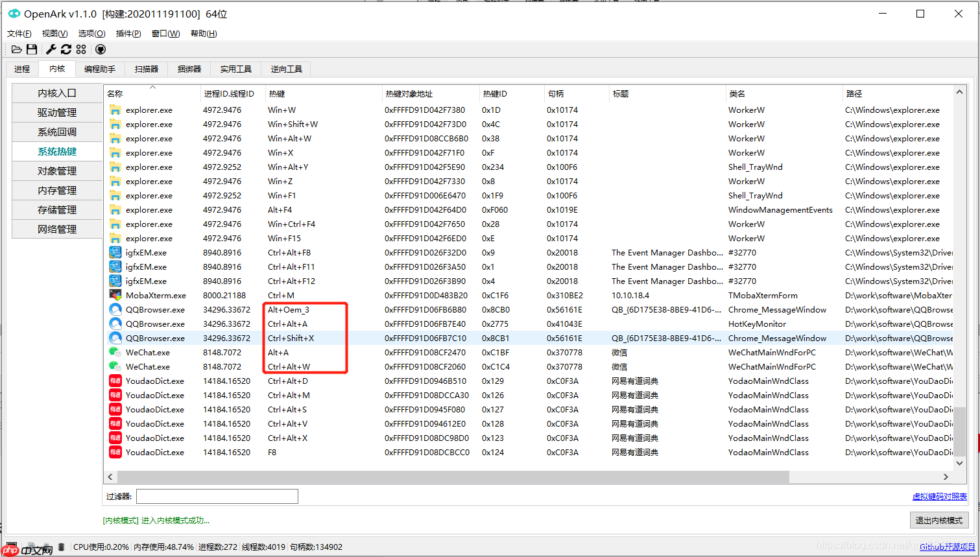The width and height of the screenshot is (980, 557).
Task: Open settings via the wrench toolbar icon
Action: click(50, 49)
